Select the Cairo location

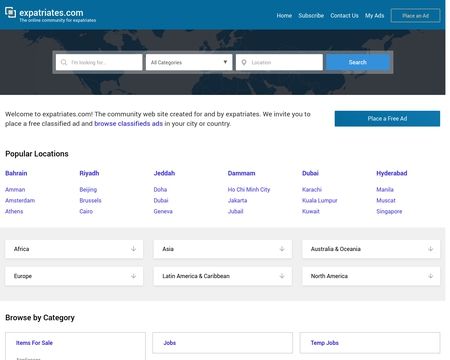(86, 211)
